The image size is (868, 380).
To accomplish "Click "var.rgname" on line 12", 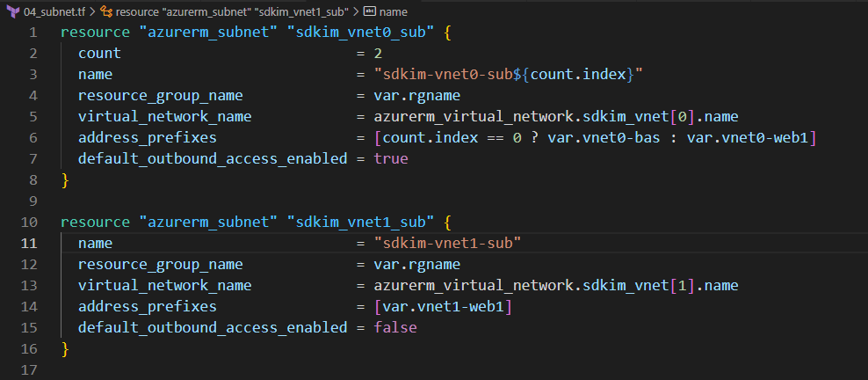I will (416, 264).
